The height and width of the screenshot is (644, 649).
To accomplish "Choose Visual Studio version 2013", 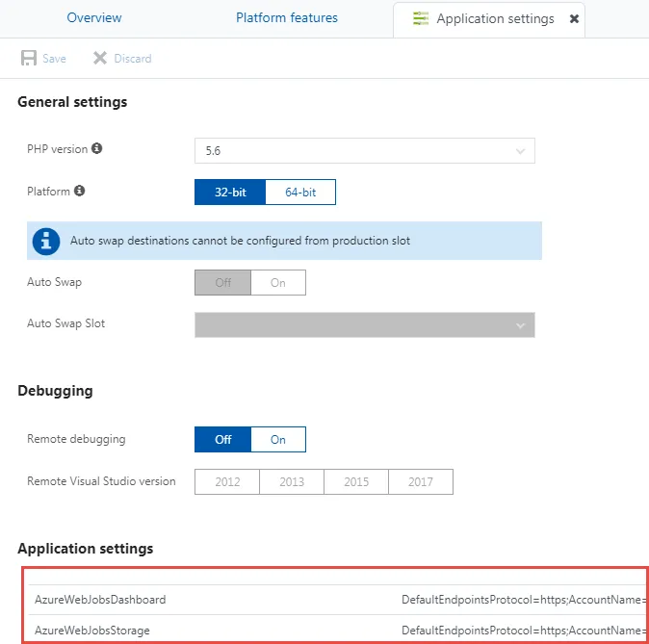I will (292, 482).
